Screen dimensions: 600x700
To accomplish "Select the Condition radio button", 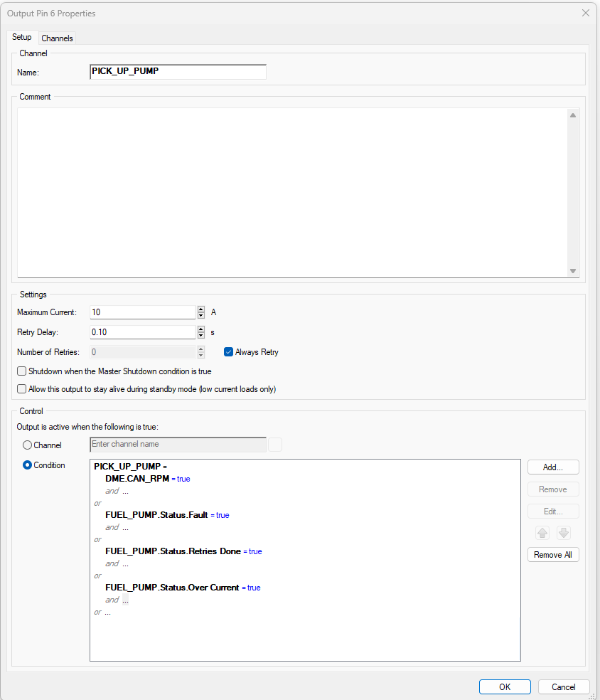I will (x=28, y=465).
